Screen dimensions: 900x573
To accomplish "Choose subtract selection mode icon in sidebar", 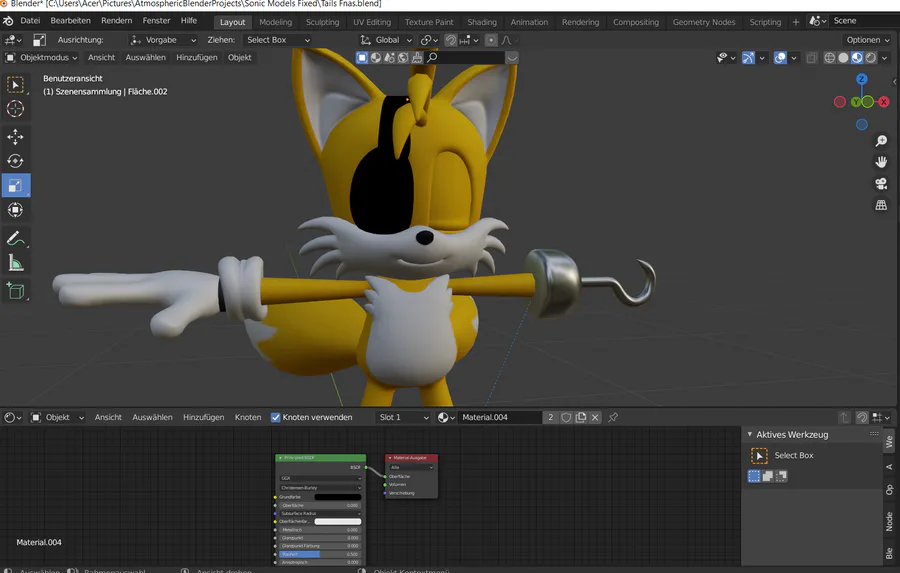I will click(x=781, y=476).
